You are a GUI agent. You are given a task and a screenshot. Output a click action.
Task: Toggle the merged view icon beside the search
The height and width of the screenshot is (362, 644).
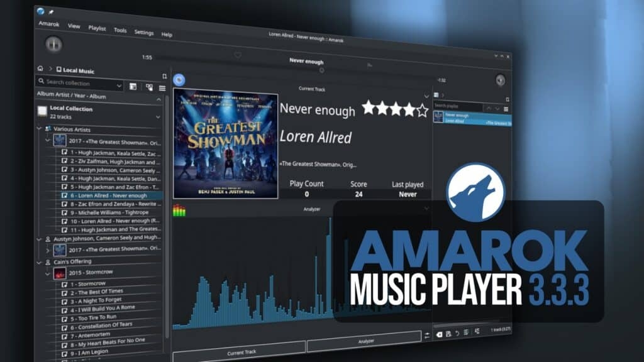pyautogui.click(x=149, y=87)
